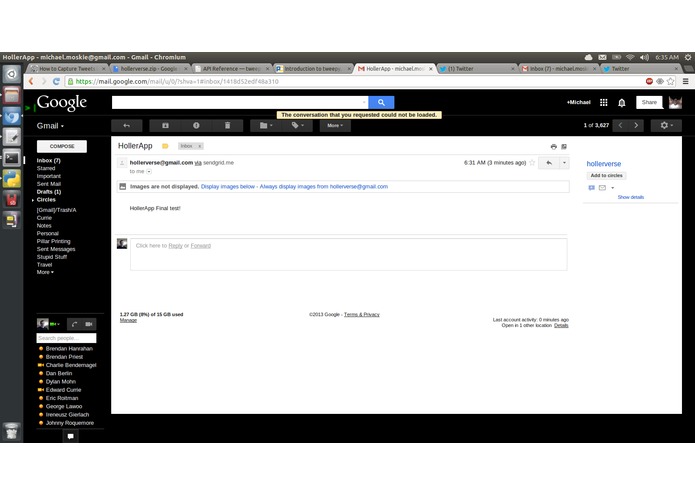Expand the More labels list
This screenshot has height=494, width=695.
click(45, 272)
